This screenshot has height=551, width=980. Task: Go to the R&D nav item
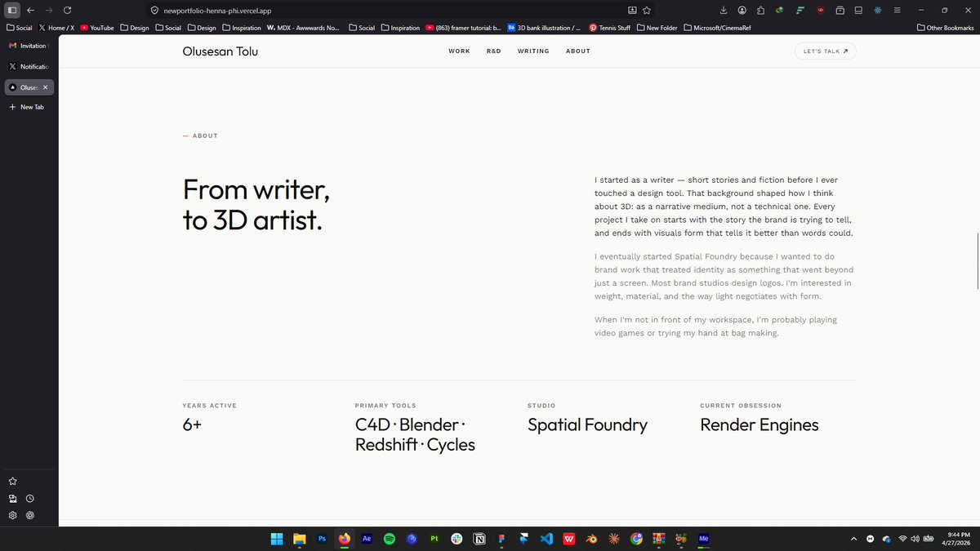pyautogui.click(x=494, y=51)
